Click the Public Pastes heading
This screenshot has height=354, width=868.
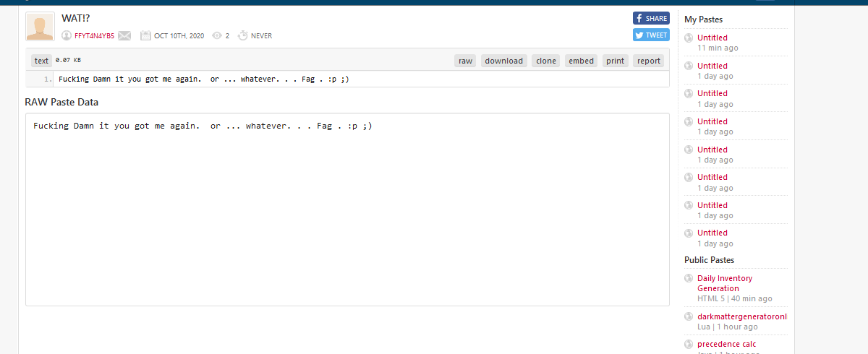(710, 259)
